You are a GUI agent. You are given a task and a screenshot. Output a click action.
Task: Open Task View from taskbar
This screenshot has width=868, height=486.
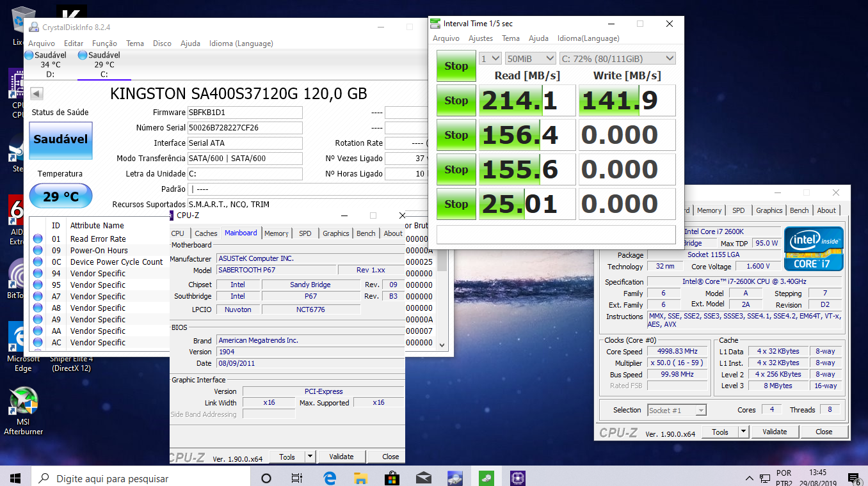click(297, 478)
